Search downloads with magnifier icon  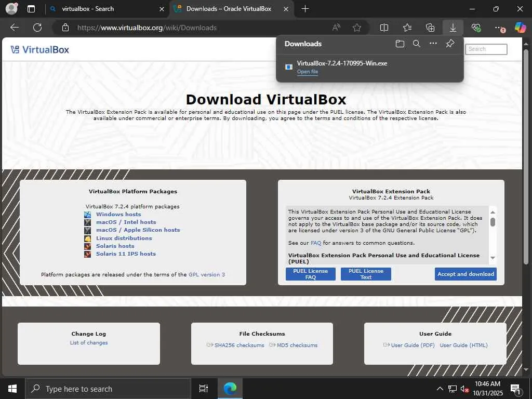point(417,44)
